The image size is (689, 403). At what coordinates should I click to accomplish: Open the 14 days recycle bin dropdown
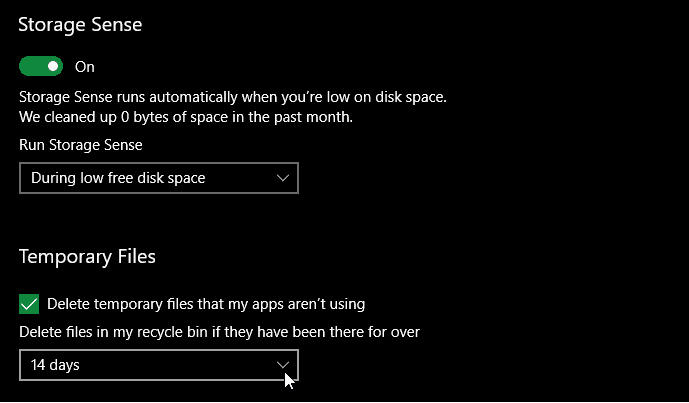[x=159, y=365]
